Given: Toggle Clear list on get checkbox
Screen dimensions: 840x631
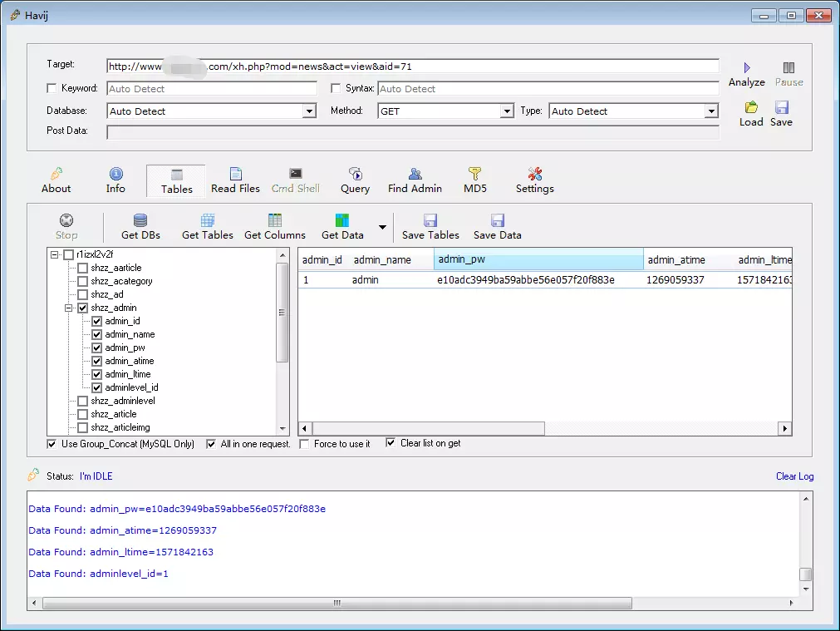Looking at the screenshot, I should pos(391,443).
